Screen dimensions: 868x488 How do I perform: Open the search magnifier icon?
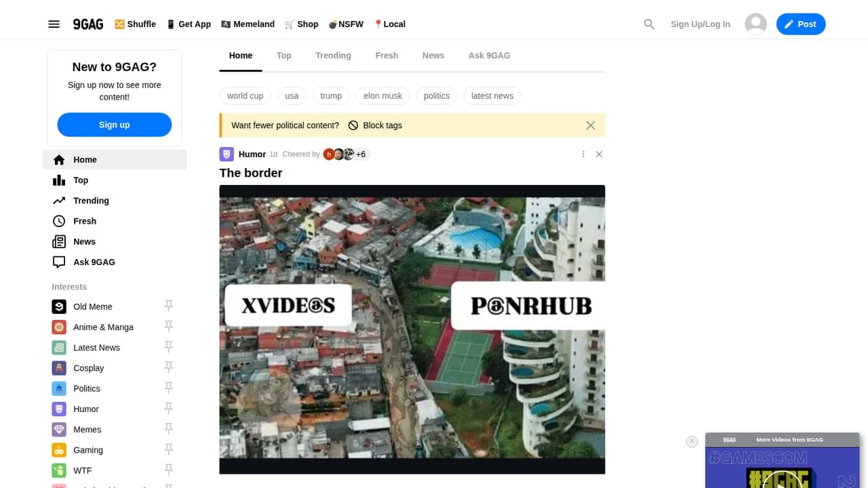tap(649, 24)
